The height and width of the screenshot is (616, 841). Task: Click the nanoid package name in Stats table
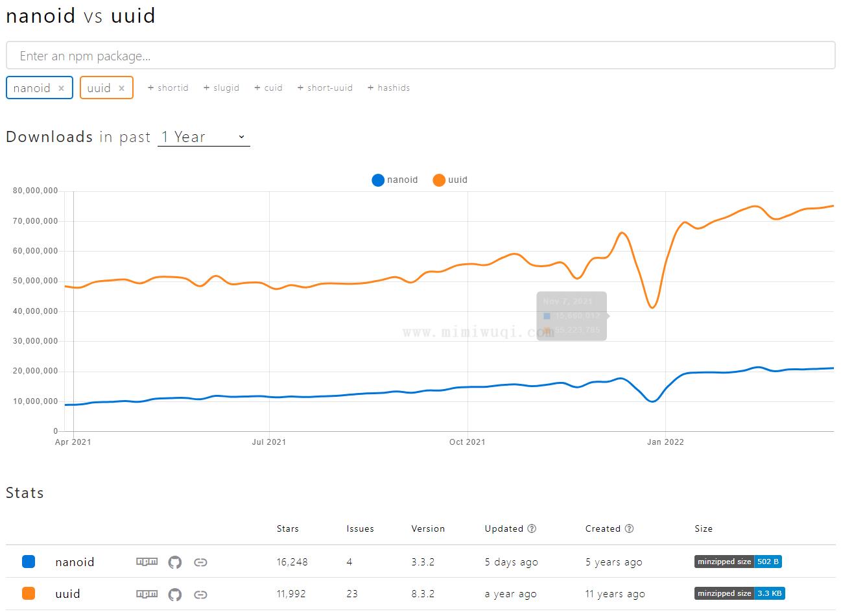pos(75,562)
